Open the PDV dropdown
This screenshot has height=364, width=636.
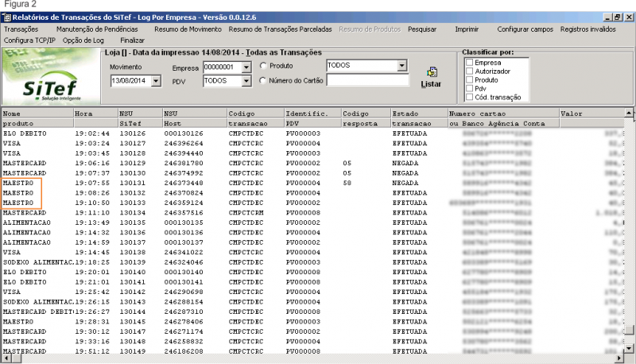tap(246, 81)
